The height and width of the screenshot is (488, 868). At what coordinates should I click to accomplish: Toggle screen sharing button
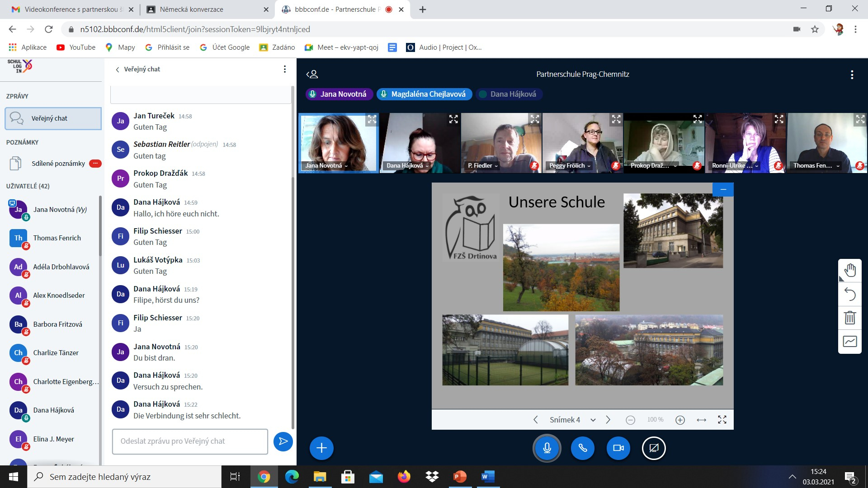tap(654, 448)
